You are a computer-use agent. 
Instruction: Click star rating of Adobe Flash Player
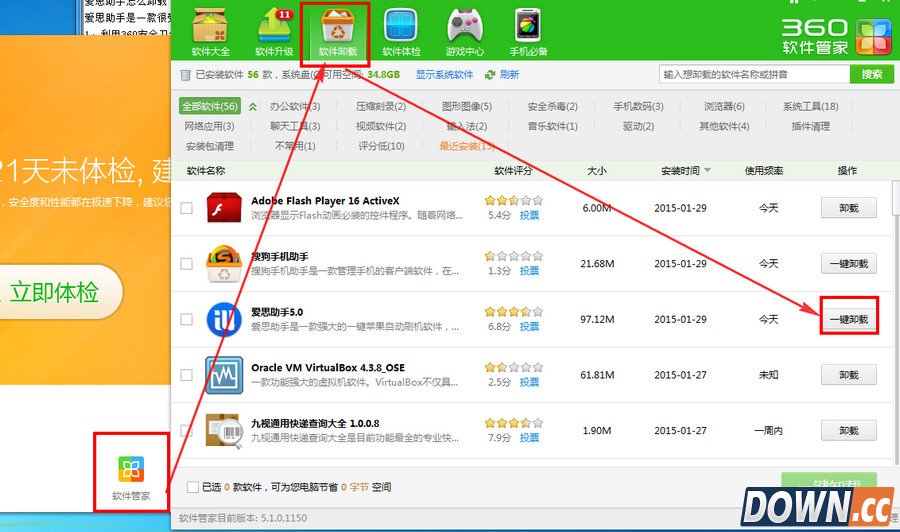[x=514, y=200]
